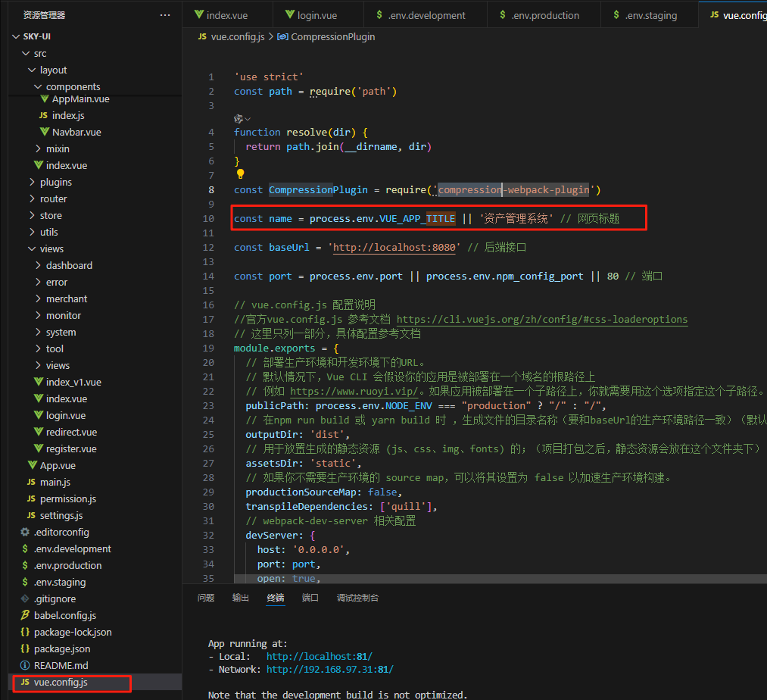Screen dimensions: 767x700
Task: Expand the merchant folder
Action: coord(38,298)
